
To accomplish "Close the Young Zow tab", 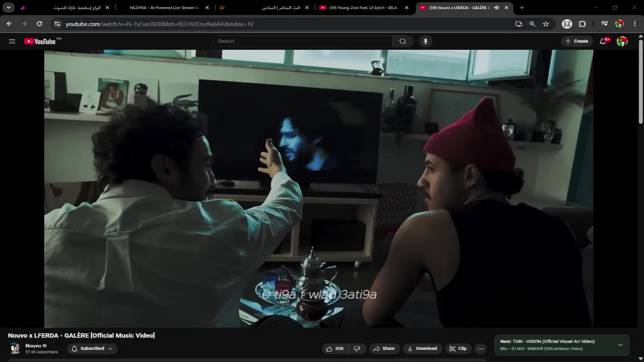I will [407, 8].
